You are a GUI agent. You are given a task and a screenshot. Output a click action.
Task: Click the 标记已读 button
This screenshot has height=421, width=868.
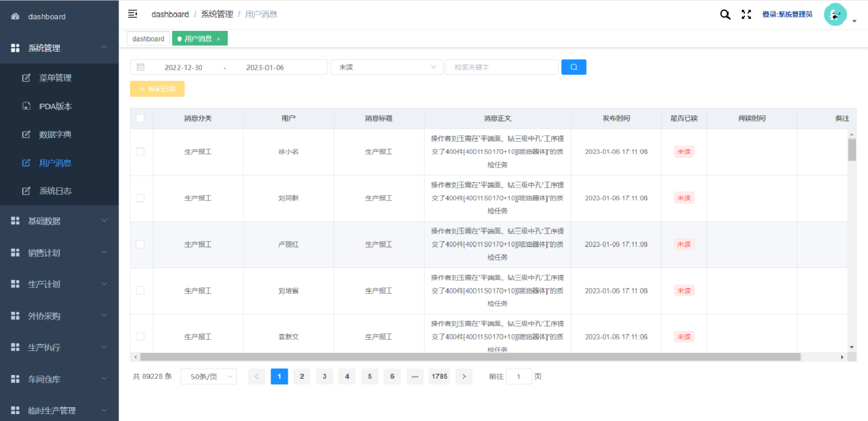tap(157, 88)
